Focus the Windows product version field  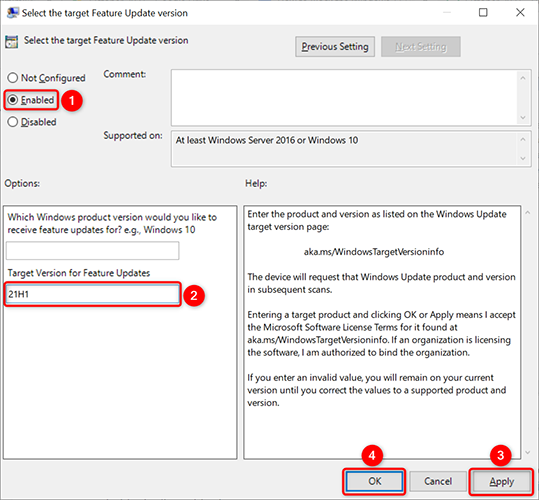pos(92,251)
